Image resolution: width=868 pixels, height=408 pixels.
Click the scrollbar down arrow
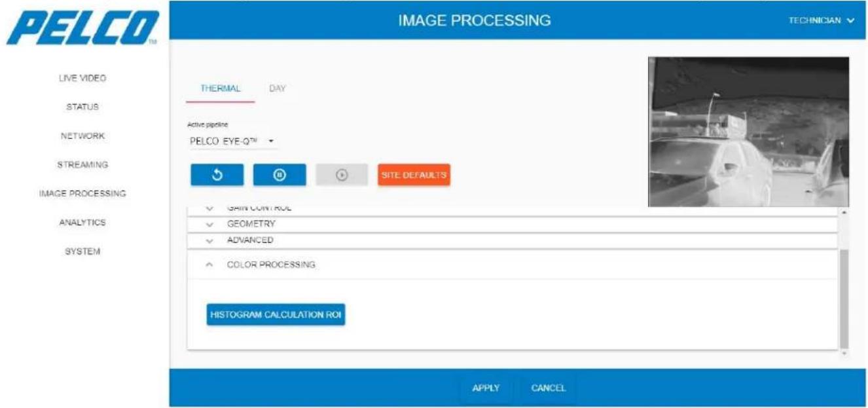click(844, 354)
